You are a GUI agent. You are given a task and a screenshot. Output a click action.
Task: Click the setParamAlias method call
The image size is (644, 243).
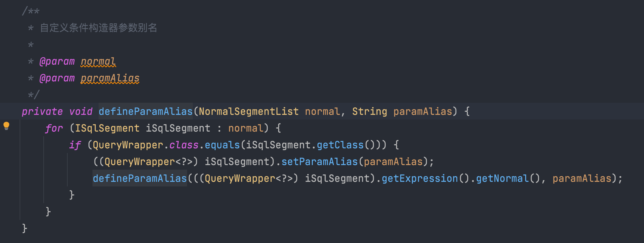pos(319,162)
